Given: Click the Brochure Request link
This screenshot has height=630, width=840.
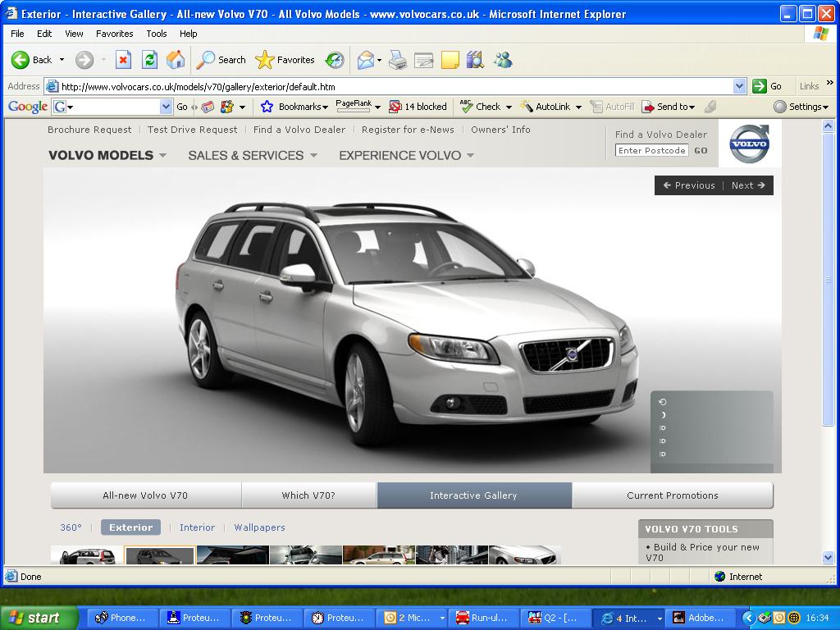Looking at the screenshot, I should (89, 130).
